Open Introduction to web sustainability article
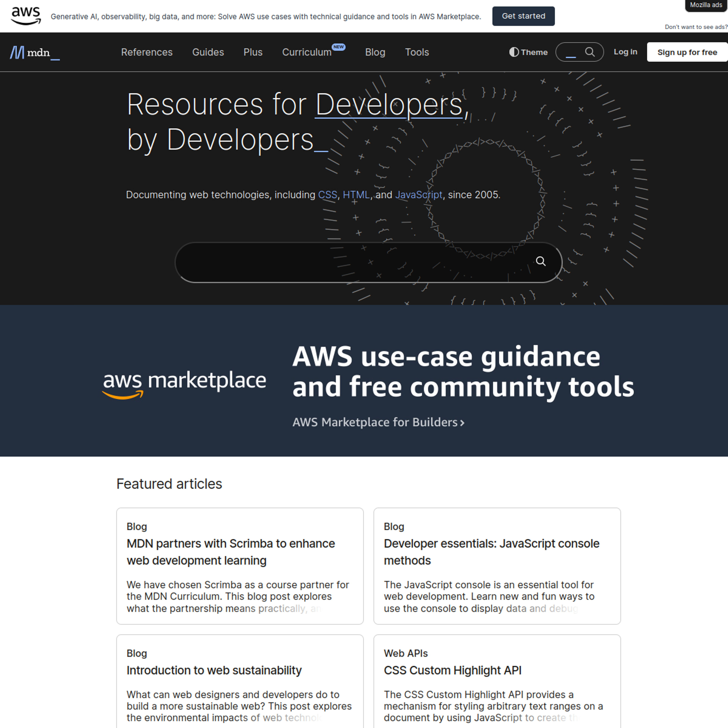Screen dimensions: 728x728 click(x=214, y=670)
